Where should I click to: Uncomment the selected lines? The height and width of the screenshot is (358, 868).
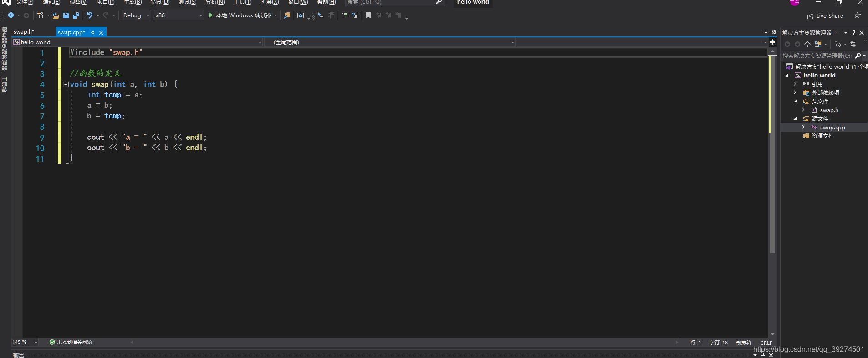click(355, 15)
